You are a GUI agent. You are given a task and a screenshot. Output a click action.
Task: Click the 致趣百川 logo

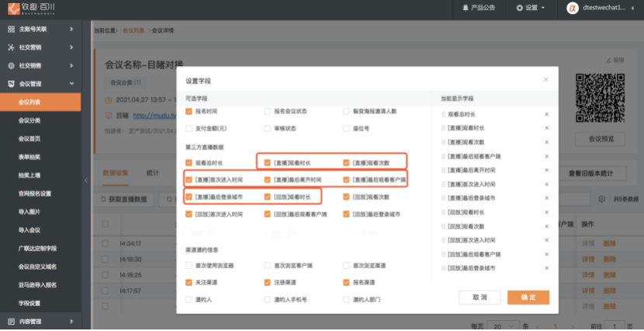point(31,9)
